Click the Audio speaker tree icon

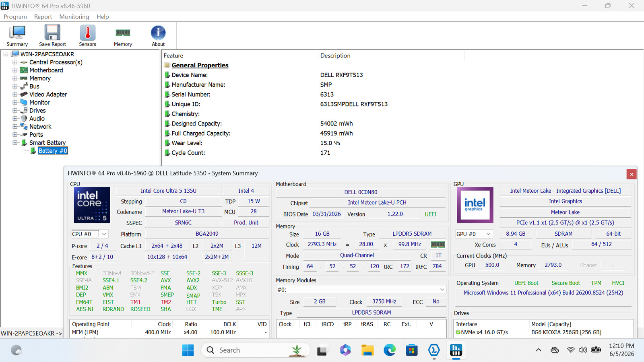pos(24,119)
